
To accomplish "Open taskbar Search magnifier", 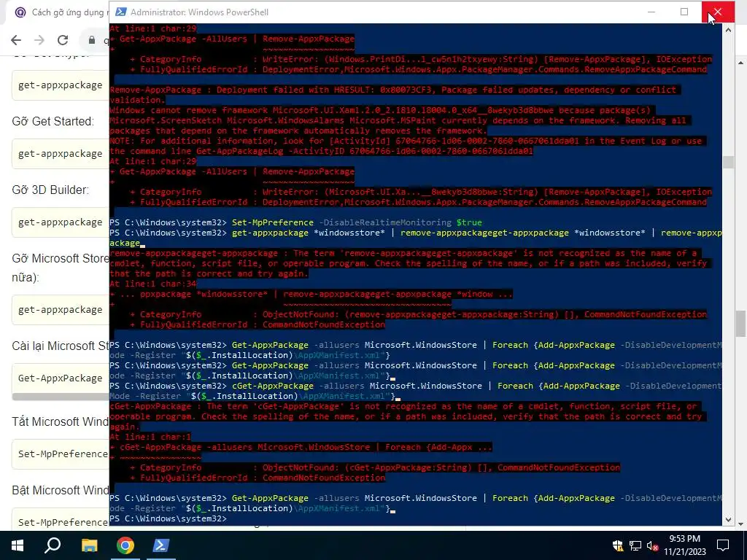I will tap(53, 545).
